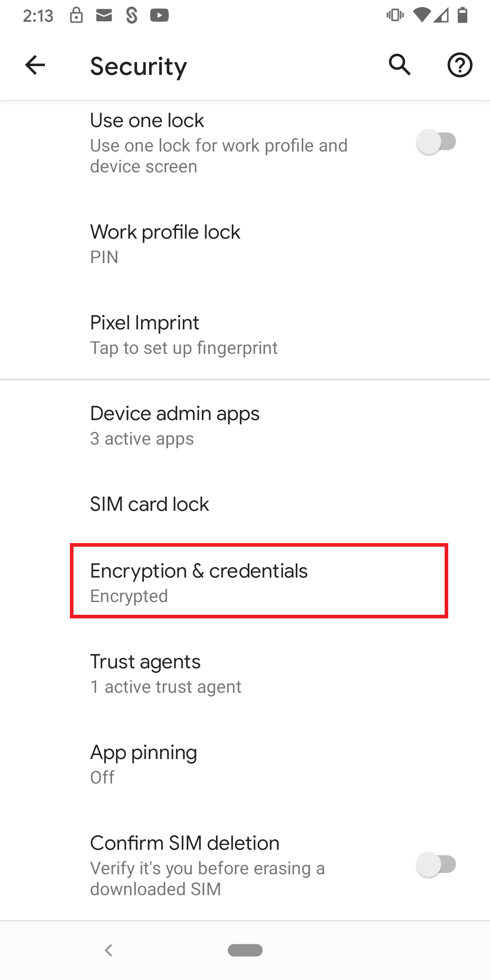Tap the mail notification icon in status bar
The height and width of the screenshot is (980, 490).
click(x=104, y=15)
